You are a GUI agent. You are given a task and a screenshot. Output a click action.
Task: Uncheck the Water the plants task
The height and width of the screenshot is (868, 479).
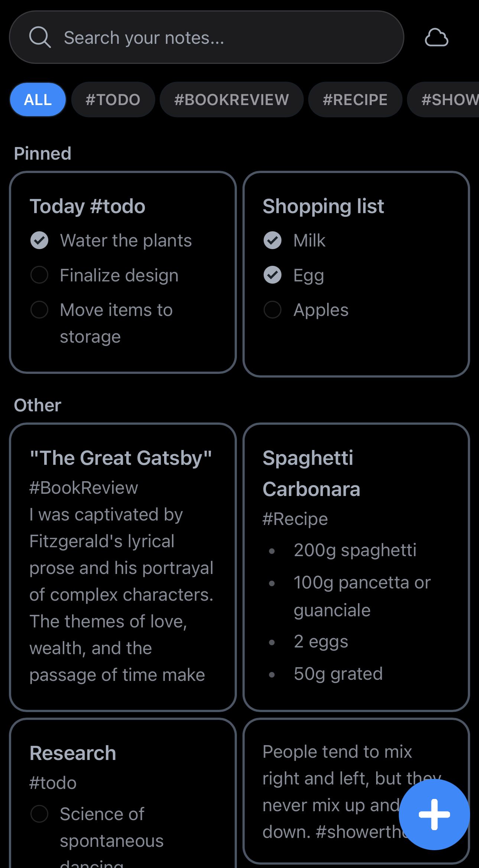(x=39, y=240)
